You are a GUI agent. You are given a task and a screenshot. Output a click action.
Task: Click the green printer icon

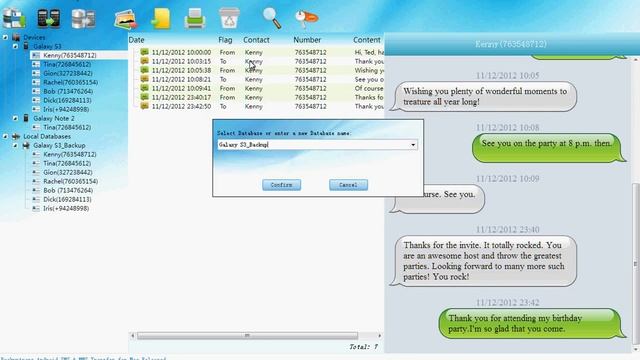point(195,19)
